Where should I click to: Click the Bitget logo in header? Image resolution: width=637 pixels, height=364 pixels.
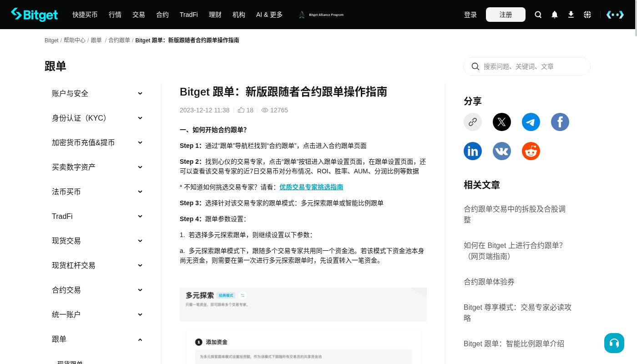[x=35, y=15]
